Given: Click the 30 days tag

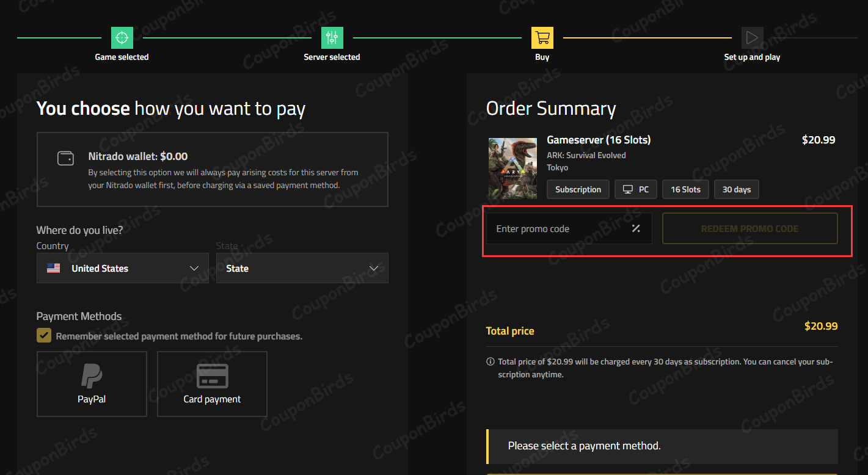Looking at the screenshot, I should [x=736, y=189].
